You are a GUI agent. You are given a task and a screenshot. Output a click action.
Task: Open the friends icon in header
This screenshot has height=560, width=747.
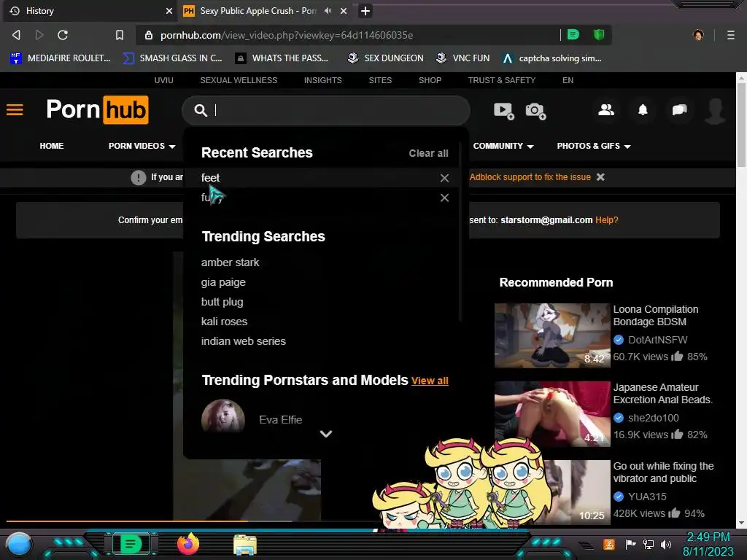606,110
